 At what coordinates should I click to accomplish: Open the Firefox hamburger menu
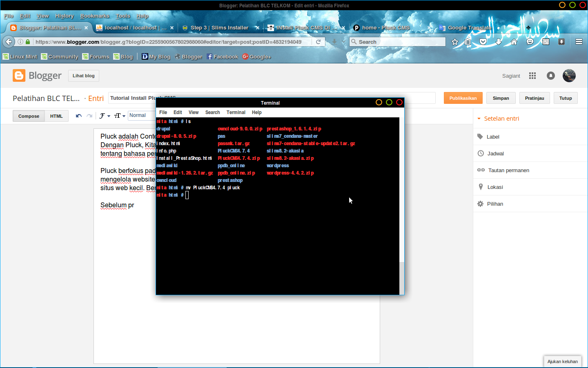click(x=579, y=42)
